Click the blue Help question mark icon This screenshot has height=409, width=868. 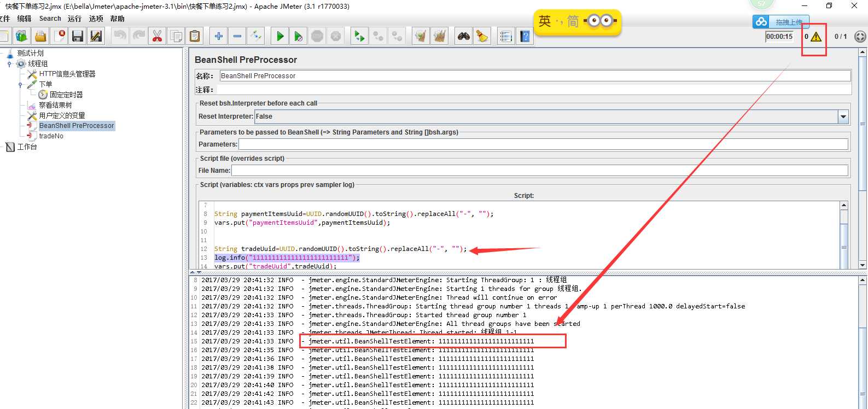[525, 37]
